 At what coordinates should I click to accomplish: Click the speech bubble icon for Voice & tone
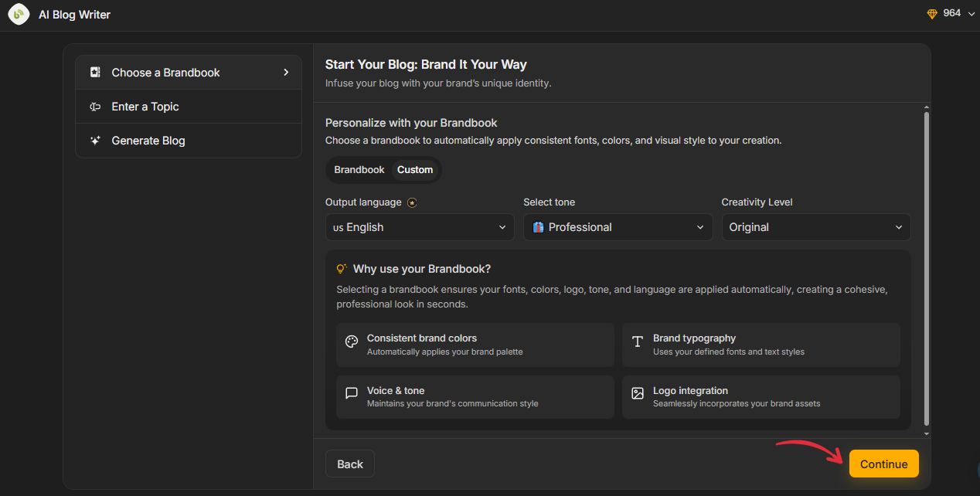352,393
